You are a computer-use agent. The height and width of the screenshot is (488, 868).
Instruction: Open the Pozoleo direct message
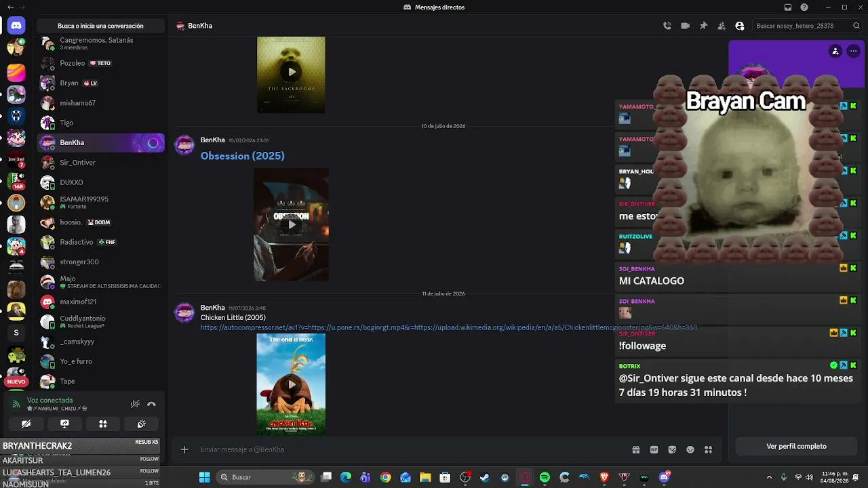pyautogui.click(x=100, y=63)
